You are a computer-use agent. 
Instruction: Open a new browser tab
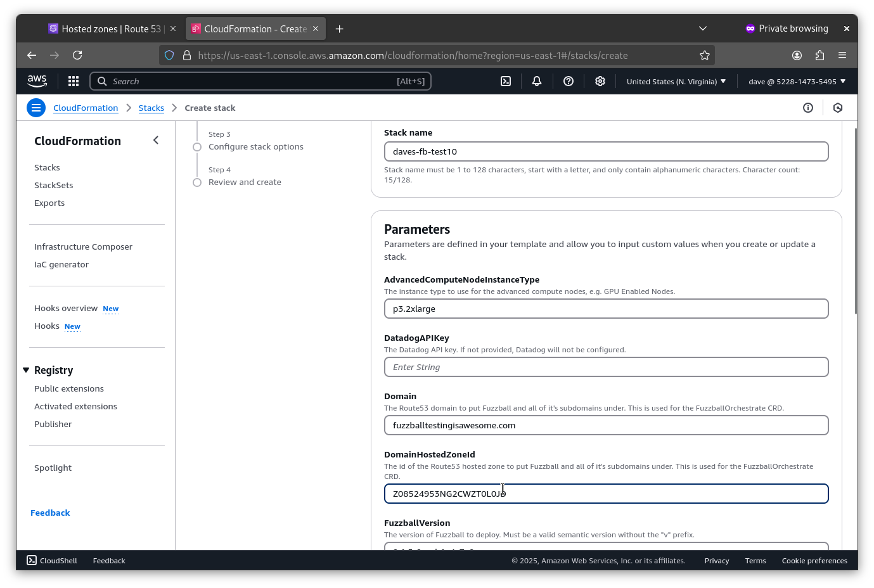pos(340,29)
